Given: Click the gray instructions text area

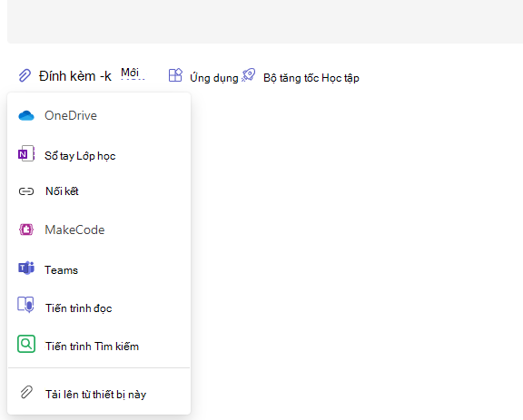Looking at the screenshot, I should click(265, 22).
